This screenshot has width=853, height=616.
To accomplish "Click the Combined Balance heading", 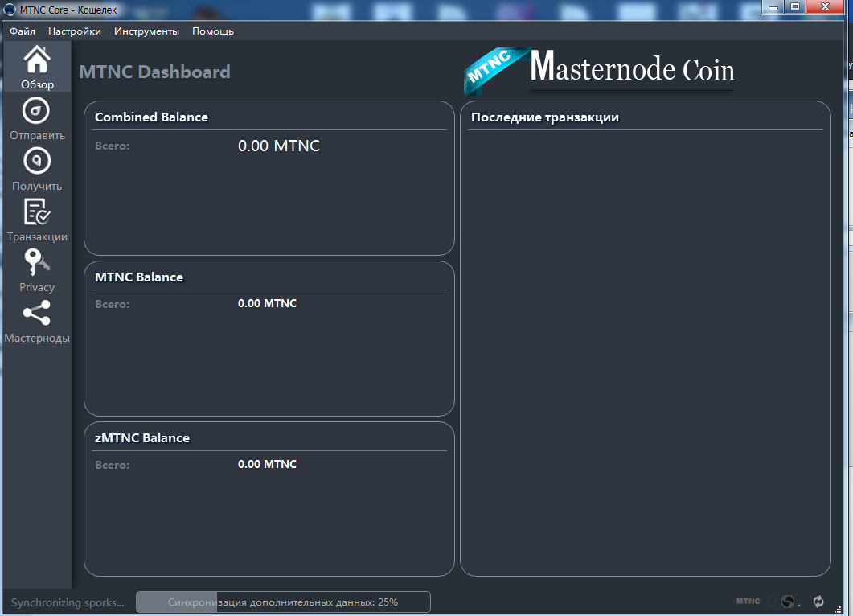I will [151, 117].
